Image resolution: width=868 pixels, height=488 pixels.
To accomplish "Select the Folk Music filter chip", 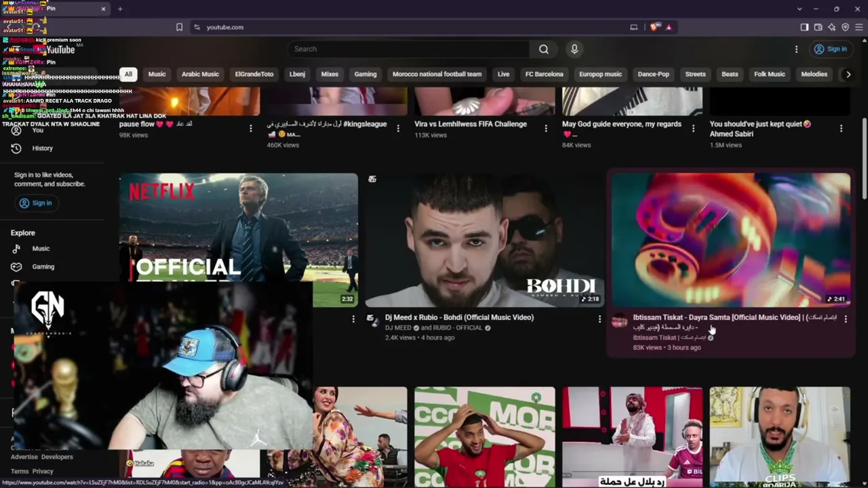I will (770, 74).
